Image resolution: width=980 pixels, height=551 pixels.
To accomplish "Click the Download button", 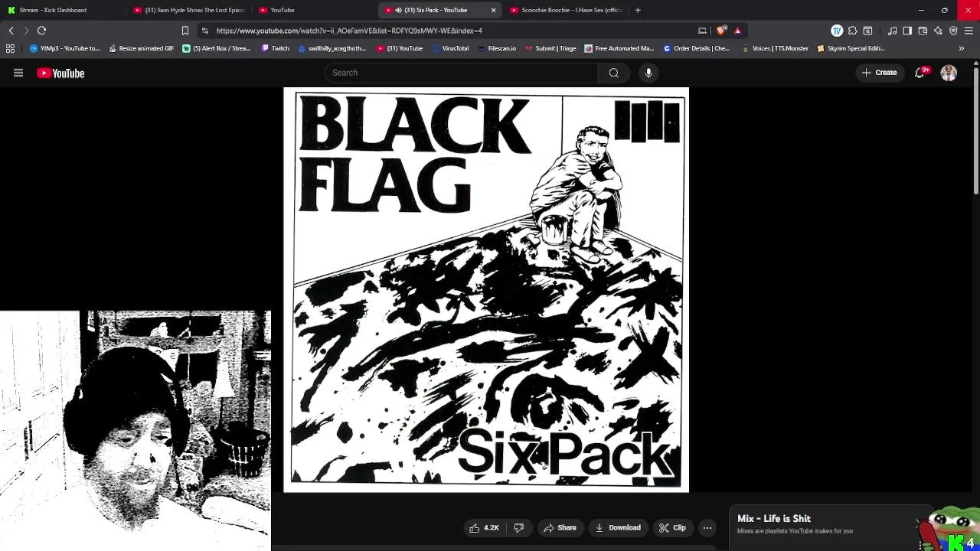I will [618, 527].
